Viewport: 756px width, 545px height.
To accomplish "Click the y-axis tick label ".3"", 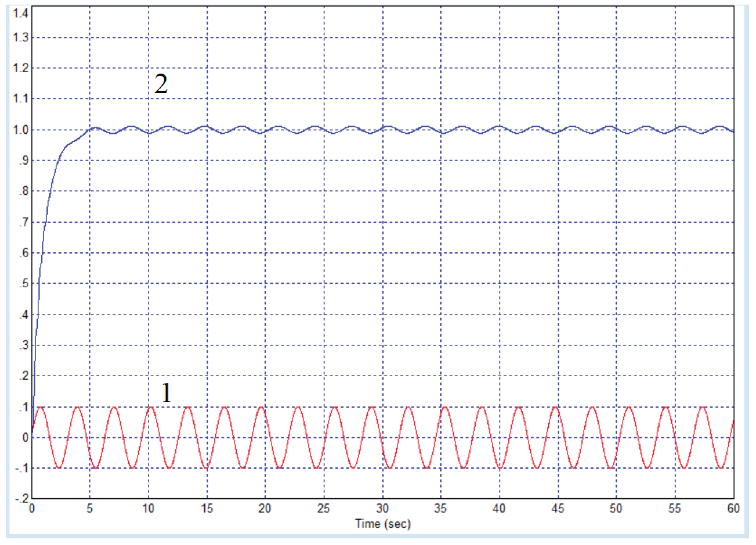I will pyautogui.click(x=24, y=346).
